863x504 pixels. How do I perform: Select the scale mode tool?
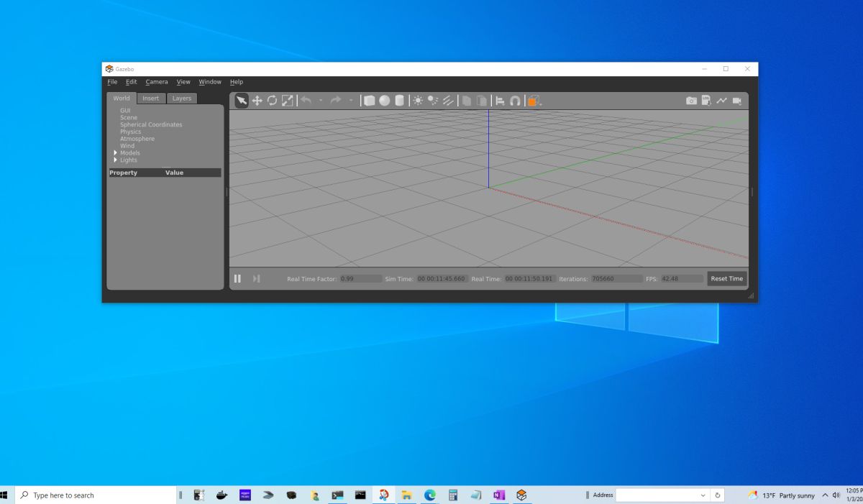pyautogui.click(x=287, y=101)
